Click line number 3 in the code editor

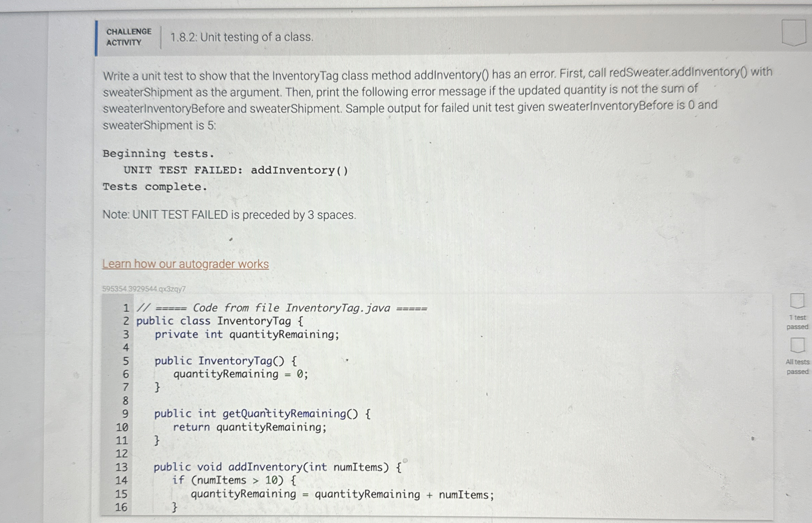pyautogui.click(x=126, y=334)
